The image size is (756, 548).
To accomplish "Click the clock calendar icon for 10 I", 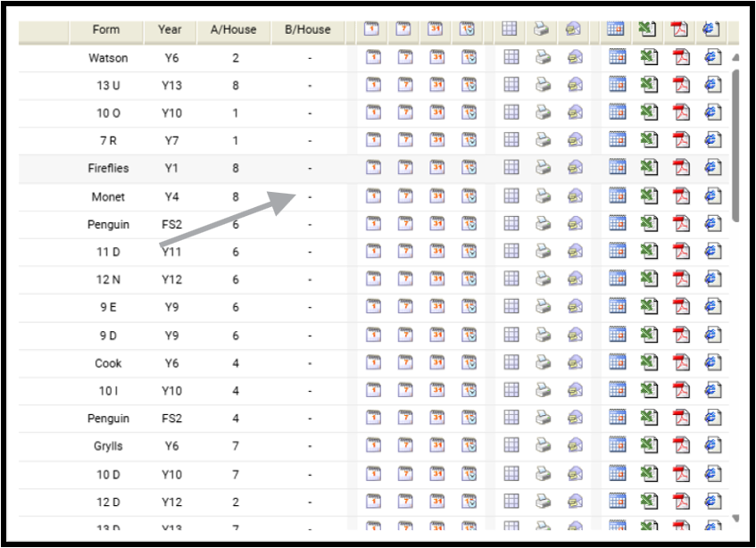I will [469, 391].
